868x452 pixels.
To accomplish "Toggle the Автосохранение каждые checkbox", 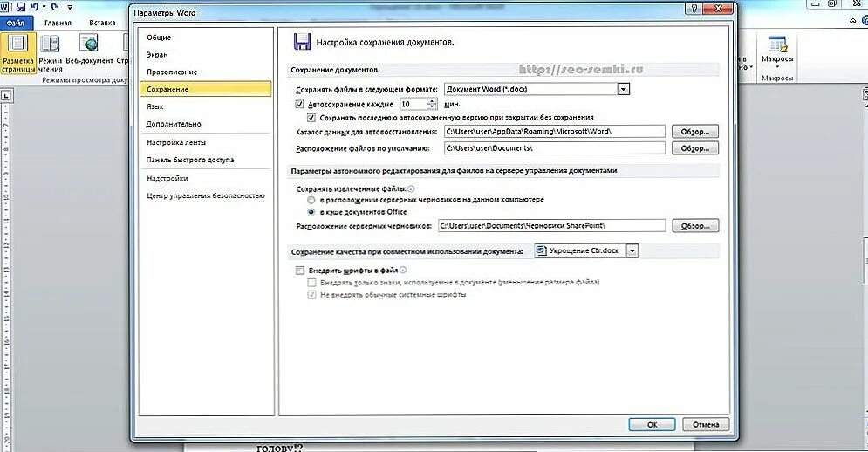I will [299, 104].
